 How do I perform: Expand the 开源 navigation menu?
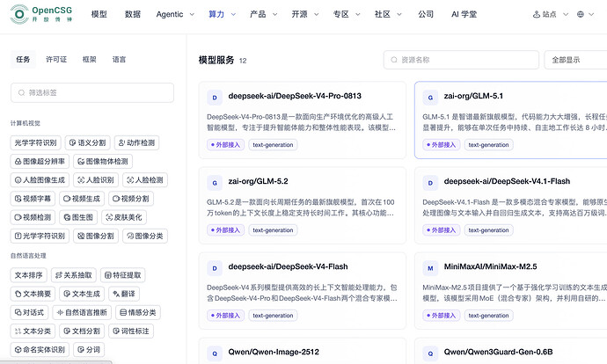305,14
